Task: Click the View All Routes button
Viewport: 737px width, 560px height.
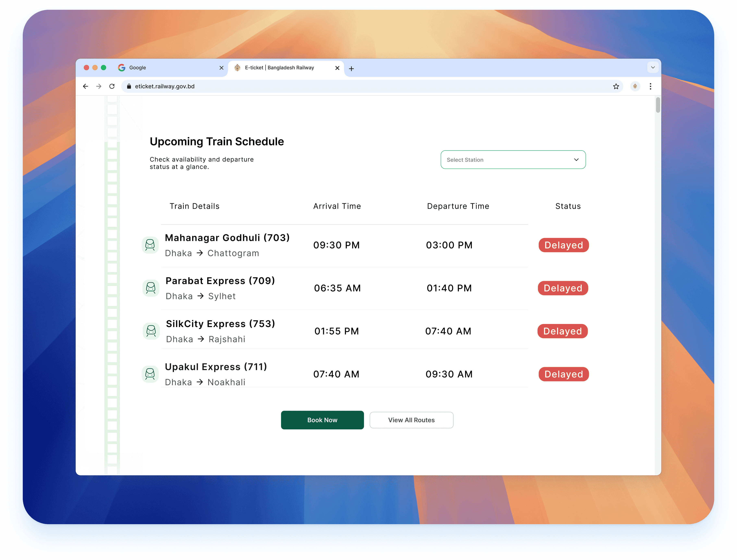Action: point(411,420)
